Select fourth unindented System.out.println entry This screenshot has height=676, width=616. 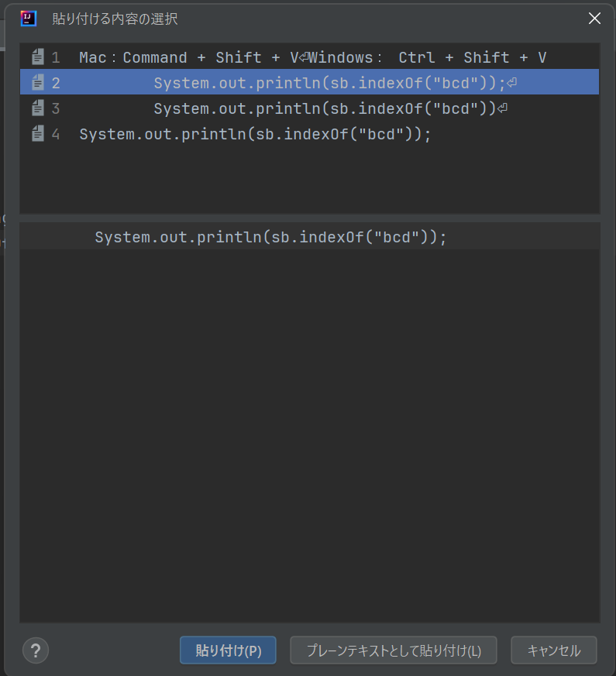point(254,134)
